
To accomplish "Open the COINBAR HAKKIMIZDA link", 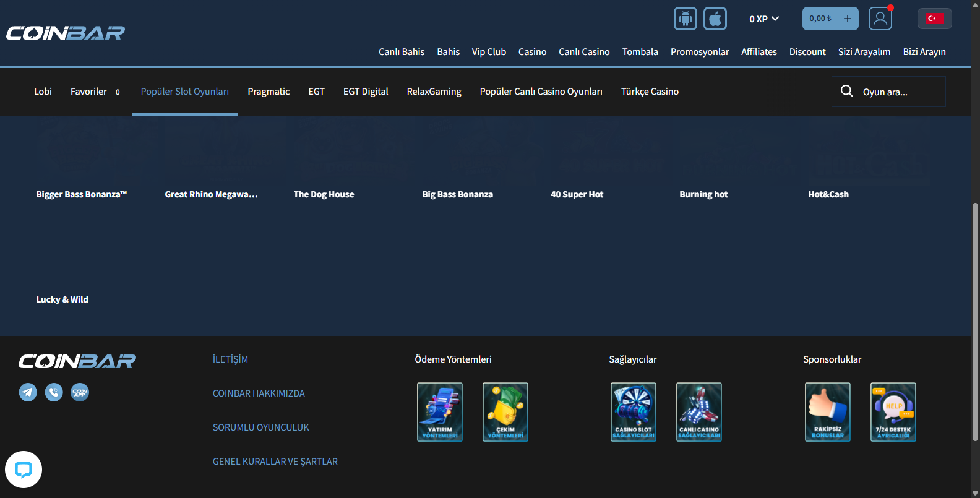I will [x=259, y=393].
